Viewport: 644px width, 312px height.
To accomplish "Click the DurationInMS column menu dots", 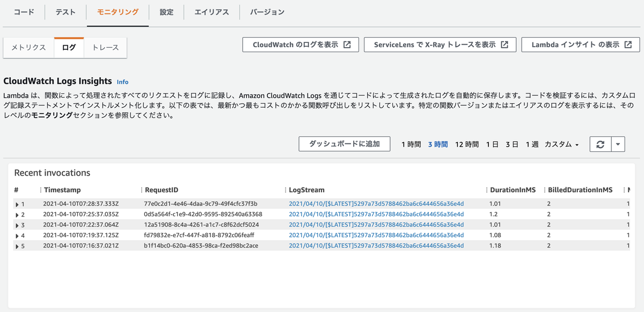I will 487,190.
